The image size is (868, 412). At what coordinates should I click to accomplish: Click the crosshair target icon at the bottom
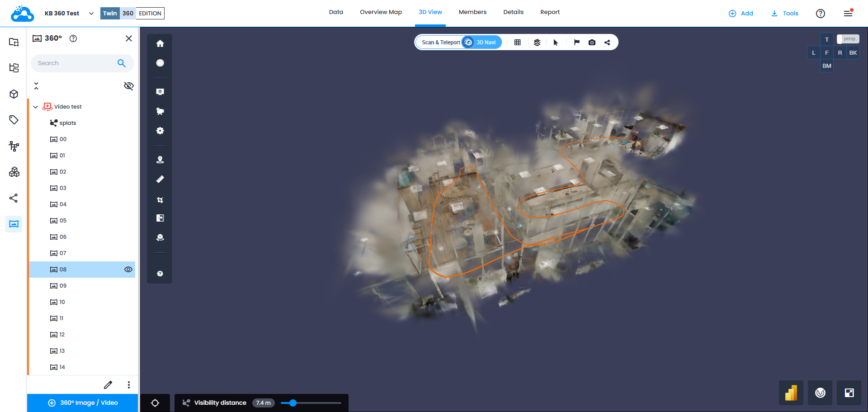click(155, 403)
